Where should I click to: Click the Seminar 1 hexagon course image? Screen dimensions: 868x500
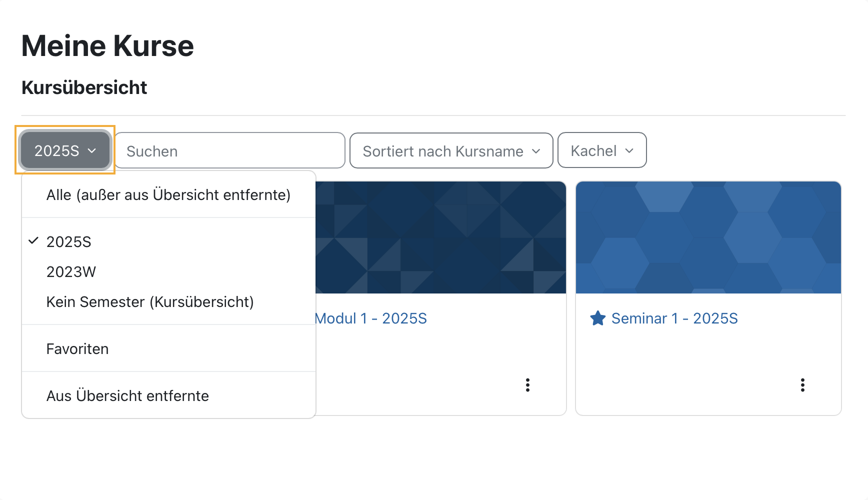[708, 237]
